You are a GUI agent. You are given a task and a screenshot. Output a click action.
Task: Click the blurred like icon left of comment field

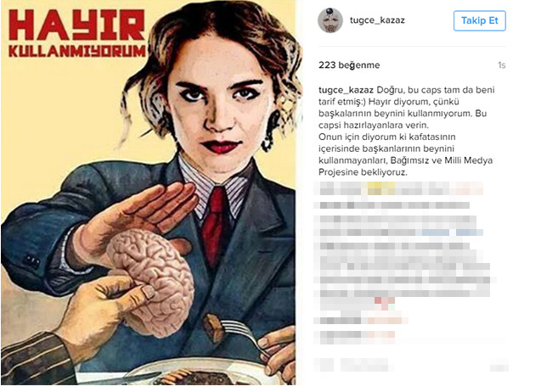tap(324, 365)
